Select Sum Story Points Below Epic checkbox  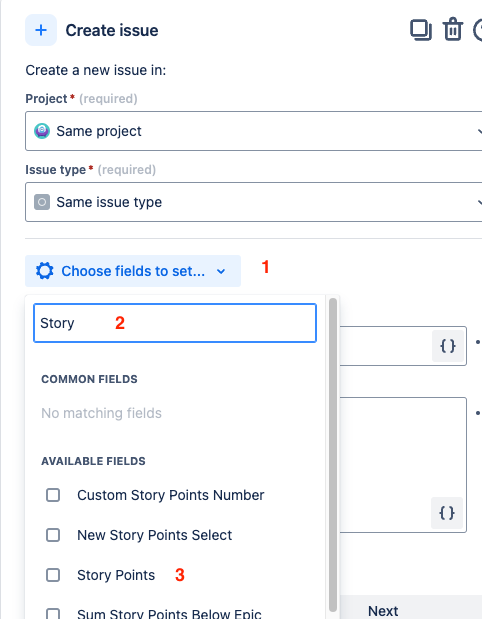click(x=53, y=613)
